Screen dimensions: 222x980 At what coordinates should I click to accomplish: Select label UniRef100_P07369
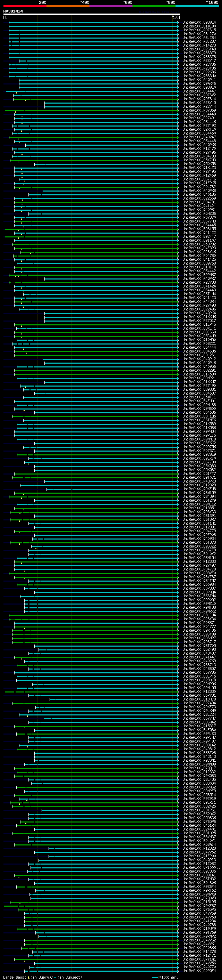point(199,110)
